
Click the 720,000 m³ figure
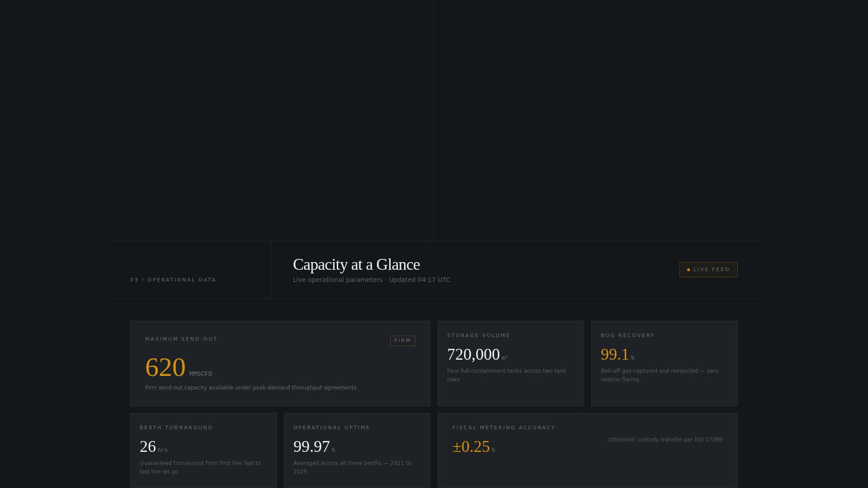(473, 355)
